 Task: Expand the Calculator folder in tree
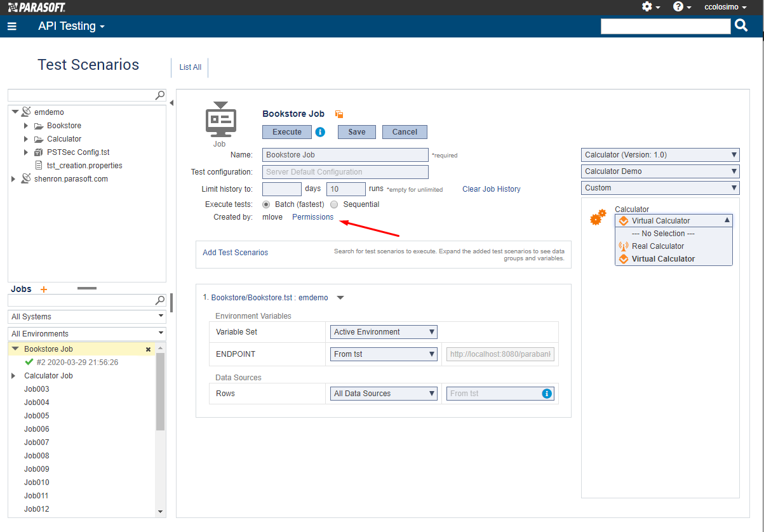click(26, 139)
